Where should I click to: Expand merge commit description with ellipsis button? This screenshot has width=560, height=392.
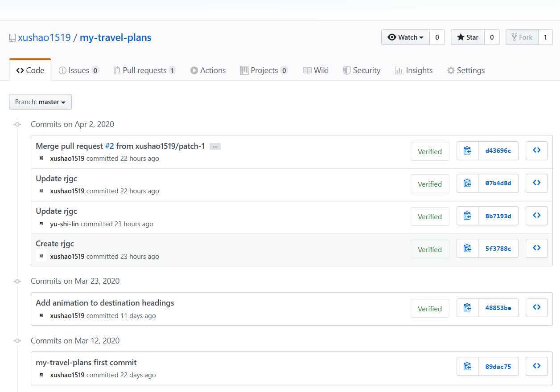tap(215, 147)
